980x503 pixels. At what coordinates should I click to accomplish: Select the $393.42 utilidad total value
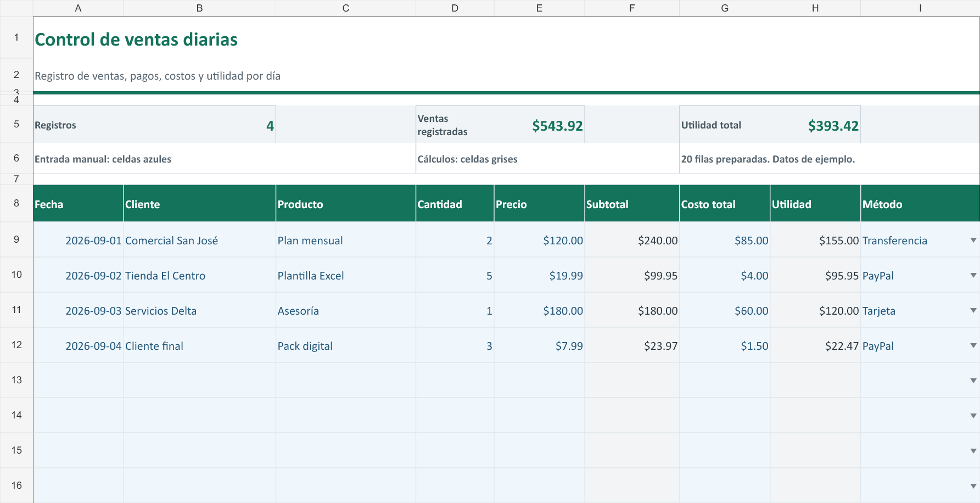pos(833,126)
